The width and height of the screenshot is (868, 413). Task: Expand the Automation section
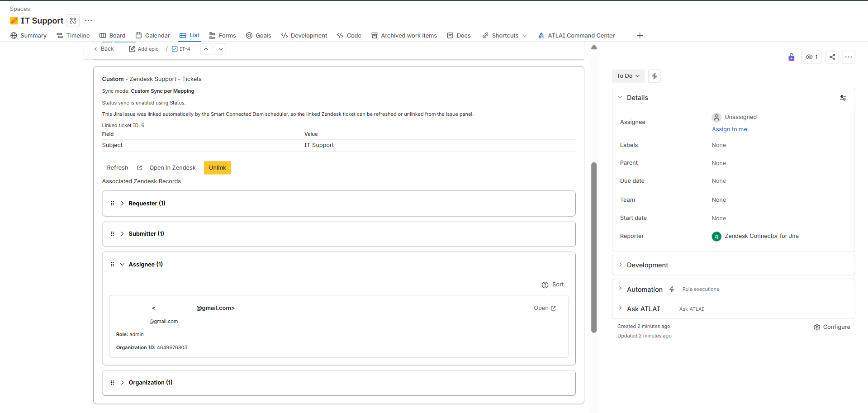click(620, 289)
